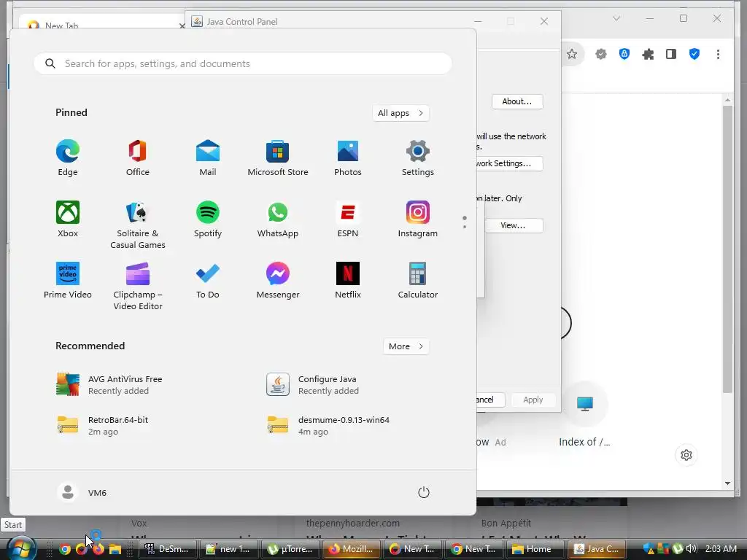Open the desmume-0.9.13-win64 archive
The width and height of the screenshot is (747, 560).
329,425
